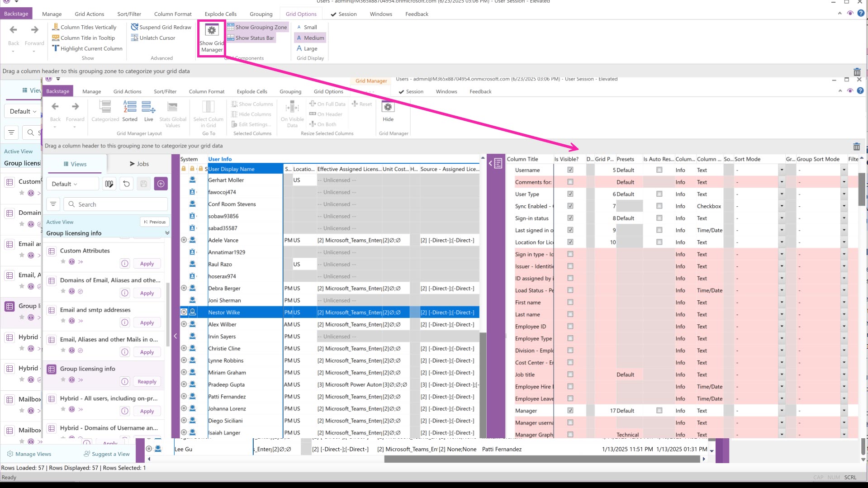Expand the Group licensing info active view
This screenshot has width=868, height=488.
coord(167,233)
